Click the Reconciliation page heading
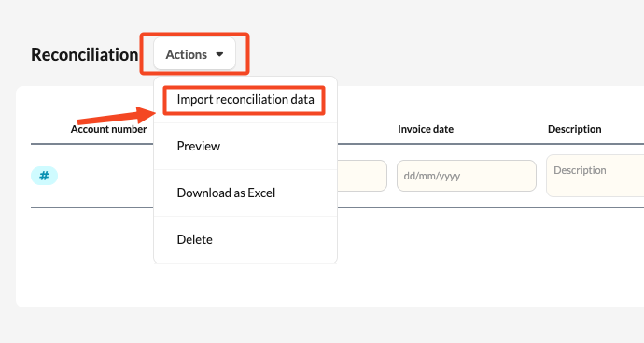This screenshot has width=644, height=343. 85,55
